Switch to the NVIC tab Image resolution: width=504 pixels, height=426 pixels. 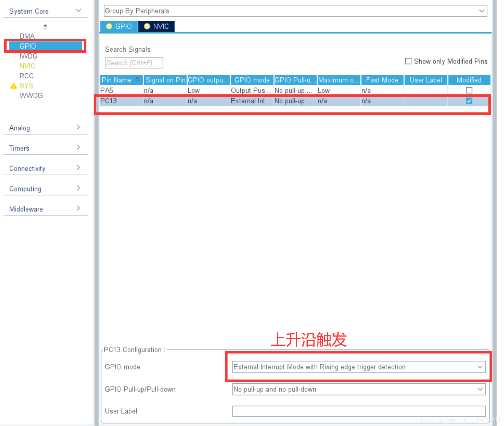click(x=156, y=26)
